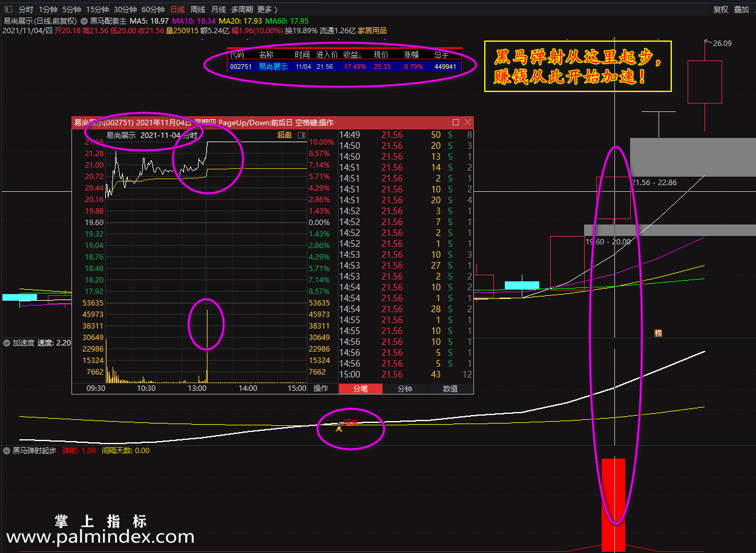Click the 易尚展示(日线.前复权) chart title

coord(40,21)
